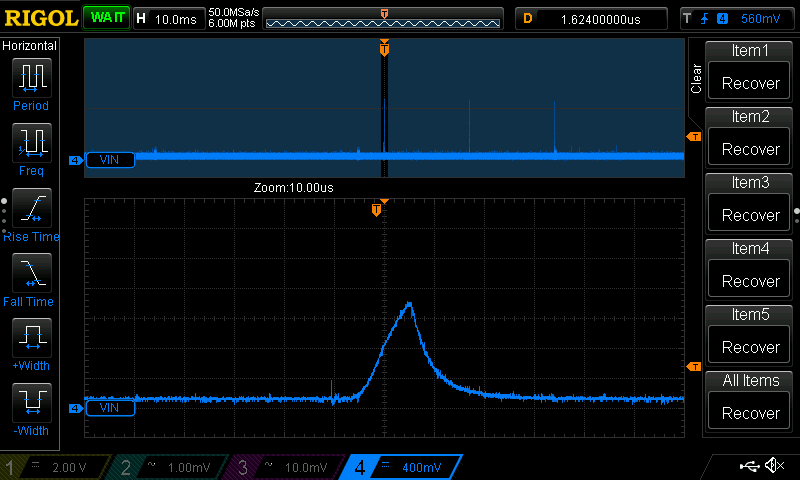Click the channel 4 ground marker in the overview window
This screenshot has height=480, width=800.
[x=76, y=160]
